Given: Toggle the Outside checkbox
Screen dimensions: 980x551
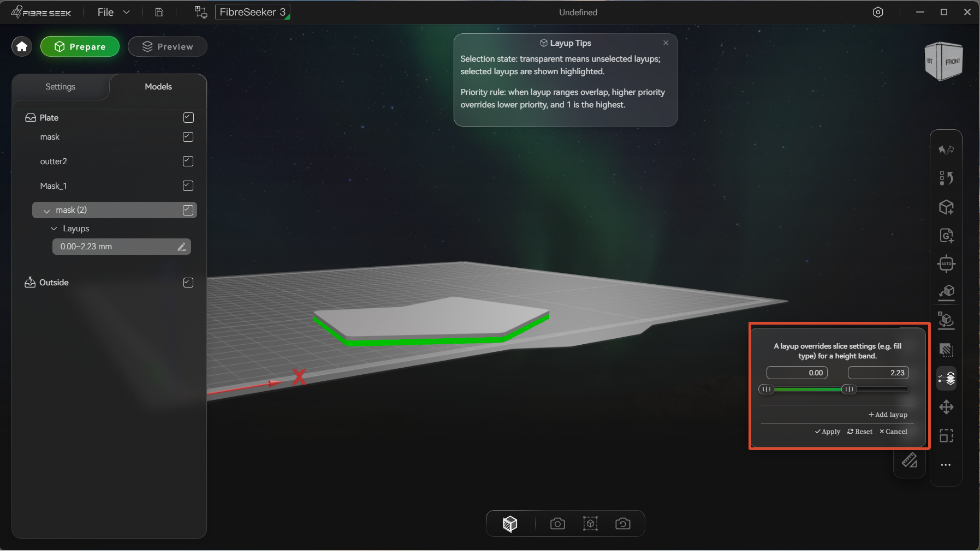Looking at the screenshot, I should click(x=188, y=283).
